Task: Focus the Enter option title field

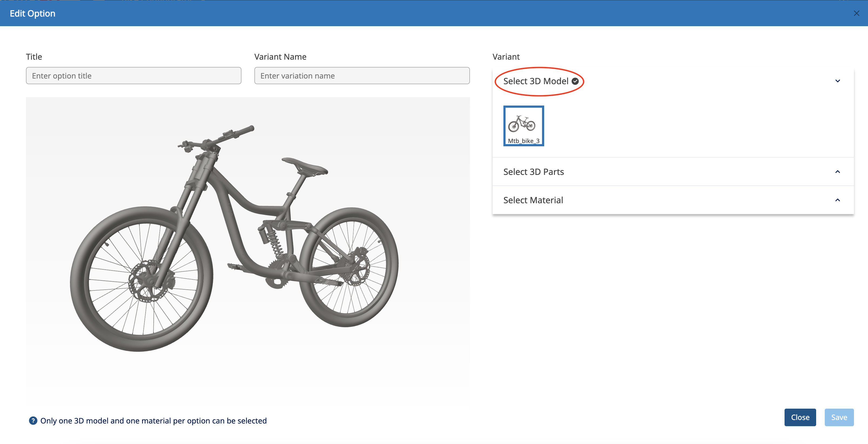Action: (x=133, y=76)
